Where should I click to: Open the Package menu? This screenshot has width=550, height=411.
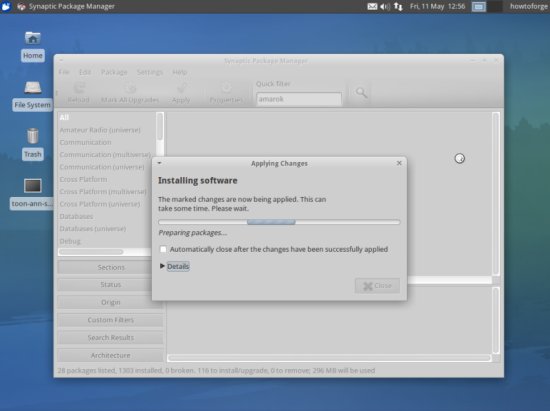[114, 72]
